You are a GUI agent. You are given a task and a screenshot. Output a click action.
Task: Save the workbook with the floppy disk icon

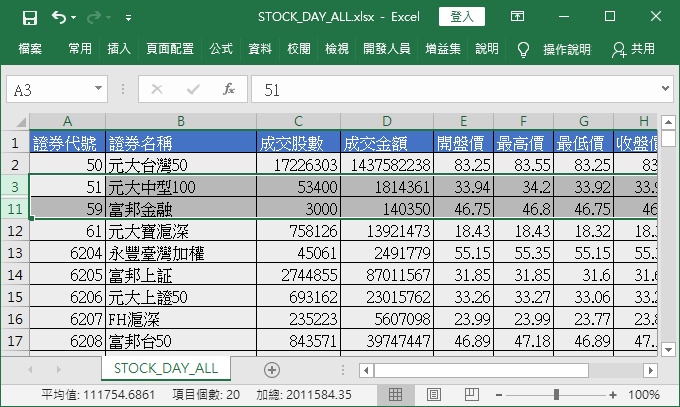(29, 17)
